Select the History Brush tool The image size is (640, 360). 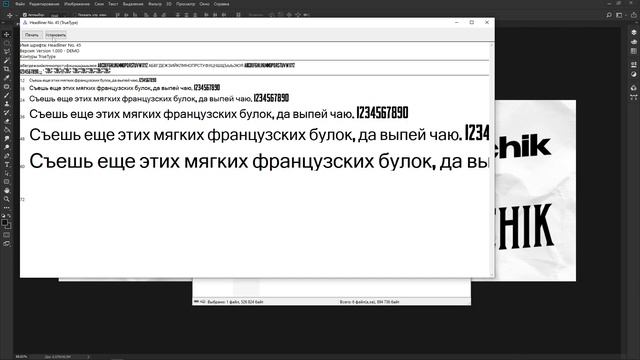7,112
